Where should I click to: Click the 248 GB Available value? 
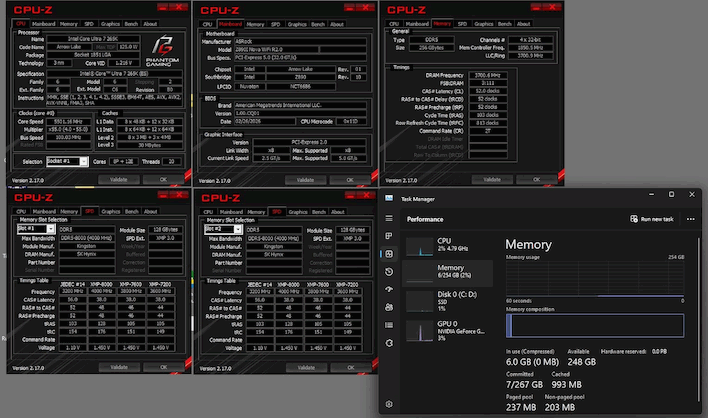[582, 362]
